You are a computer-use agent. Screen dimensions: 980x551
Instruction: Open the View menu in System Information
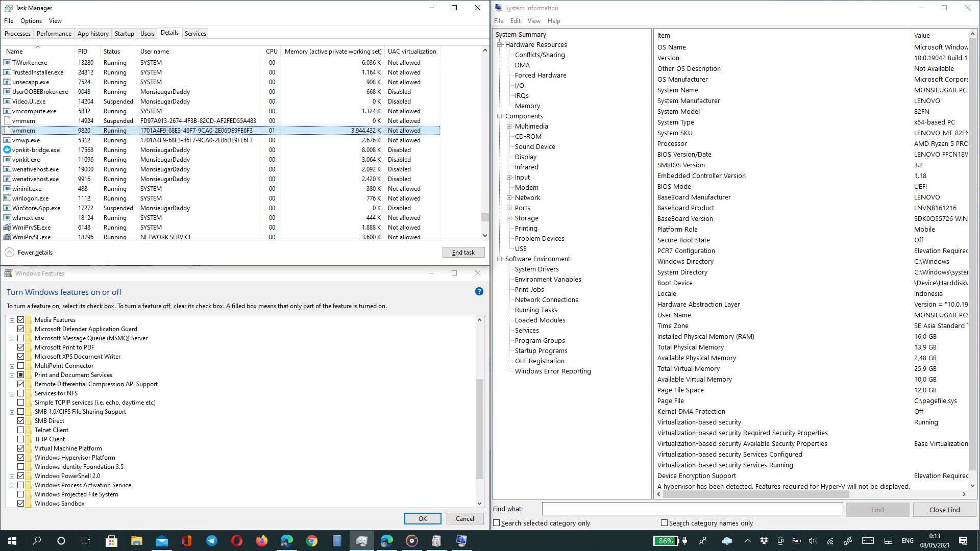534,21
